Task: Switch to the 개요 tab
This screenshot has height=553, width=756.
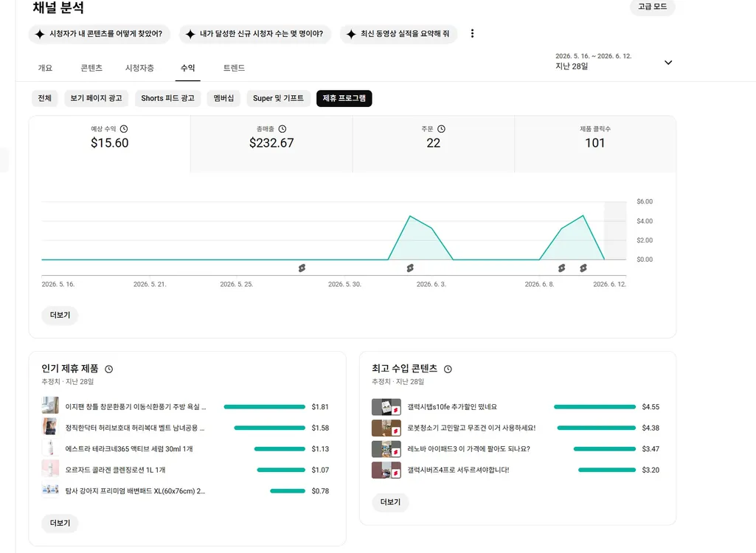Action: coord(45,68)
